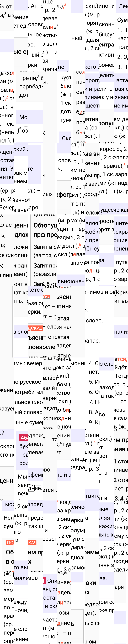Click the word "бук" beside the 464 badge
Image resolution: width=128 pixels, height=644 pixels.
pyautogui.click(x=24, y=446)
